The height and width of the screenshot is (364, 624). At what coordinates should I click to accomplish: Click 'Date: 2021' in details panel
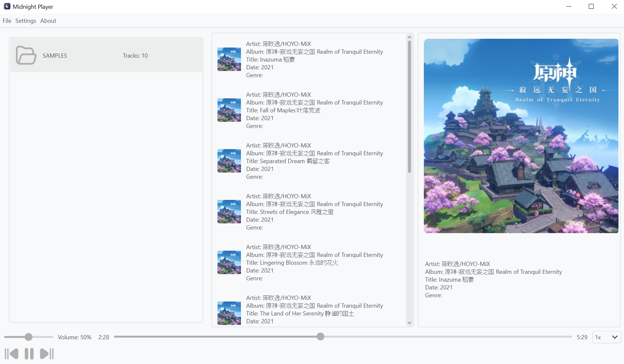pyautogui.click(x=439, y=287)
